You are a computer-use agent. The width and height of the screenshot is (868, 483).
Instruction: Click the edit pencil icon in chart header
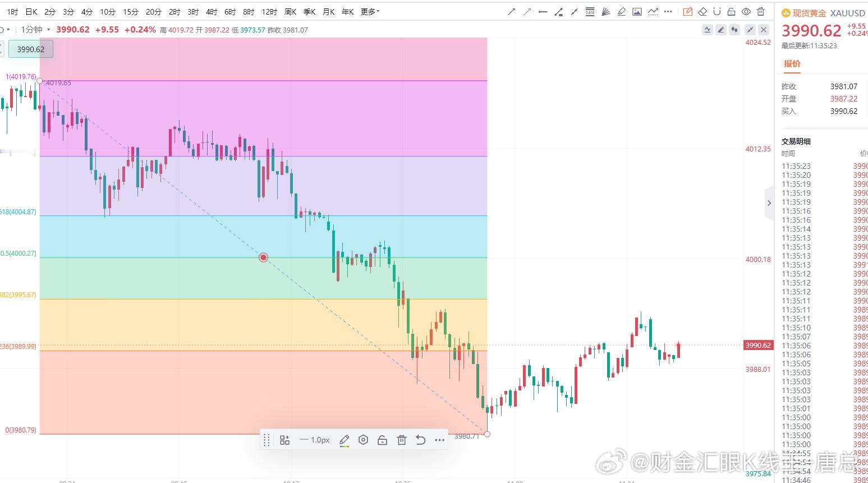click(721, 30)
